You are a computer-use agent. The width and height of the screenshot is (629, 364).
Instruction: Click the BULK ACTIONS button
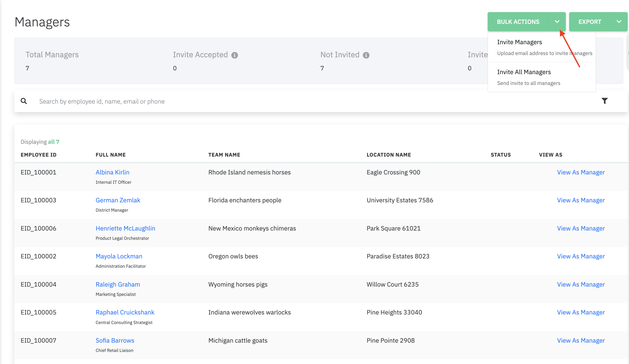coord(518,22)
